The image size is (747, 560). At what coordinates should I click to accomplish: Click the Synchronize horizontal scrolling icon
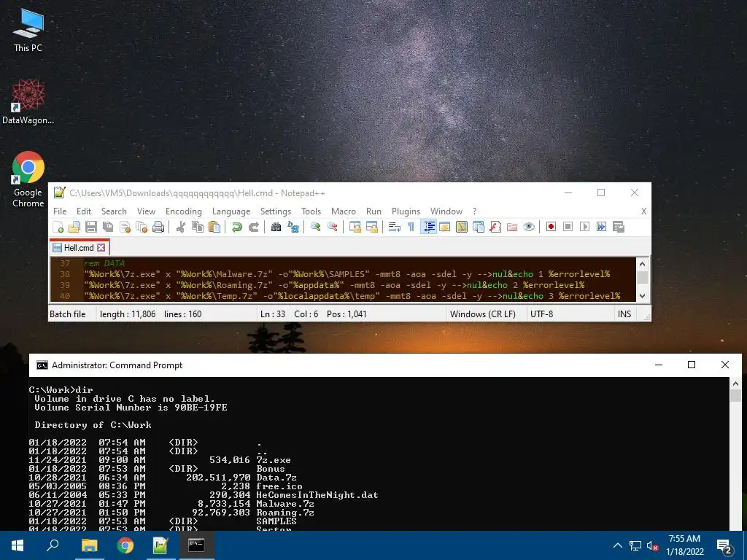click(x=371, y=227)
